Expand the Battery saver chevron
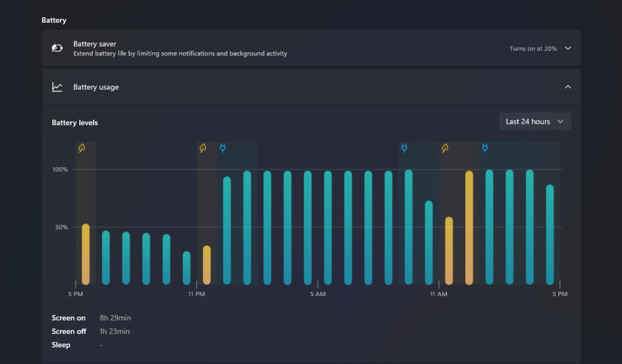 568,48
